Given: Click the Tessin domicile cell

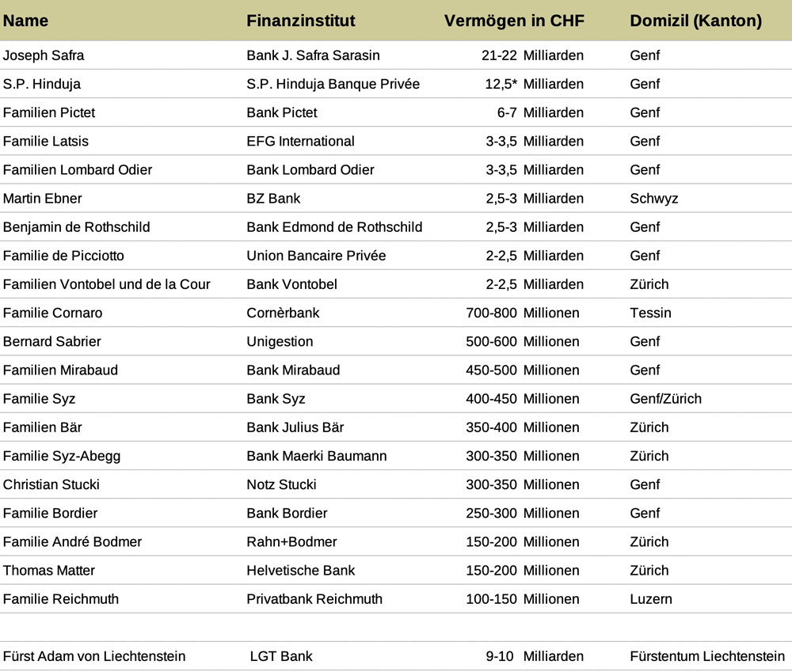Looking at the screenshot, I should pyautogui.click(x=650, y=313).
